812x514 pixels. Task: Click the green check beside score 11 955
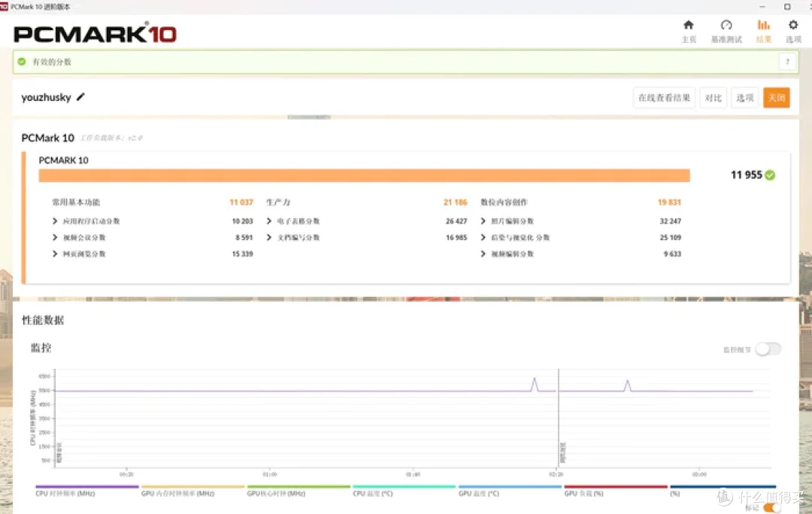770,175
